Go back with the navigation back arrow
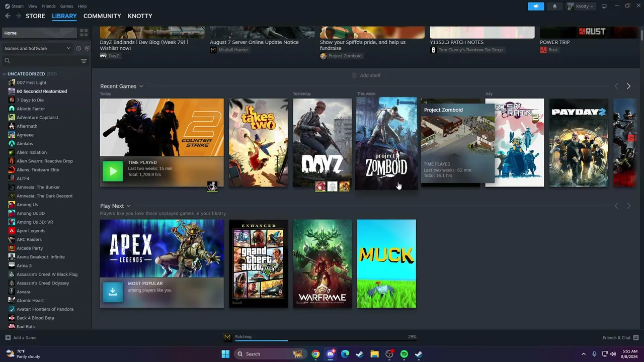This screenshot has height=362, width=644. tap(8, 16)
